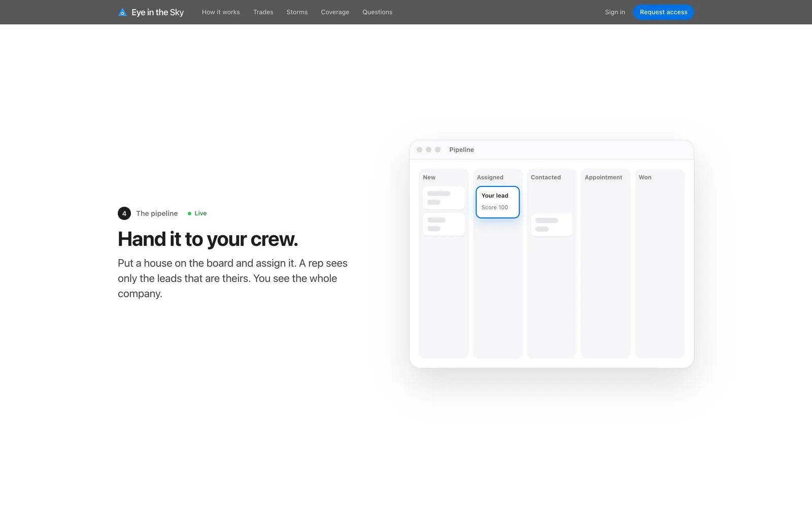Open the Questions page
The image size is (812, 508).
[378, 12]
